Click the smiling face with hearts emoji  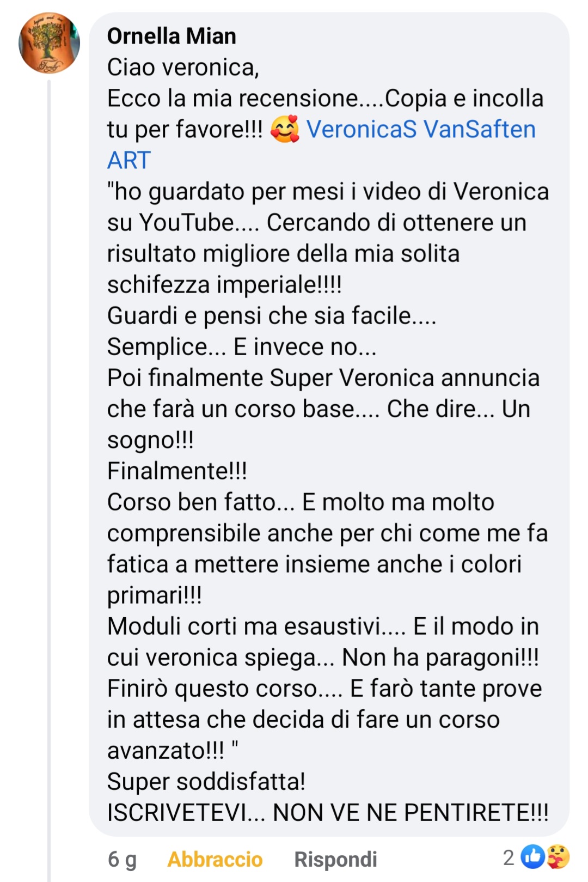[x=285, y=130]
